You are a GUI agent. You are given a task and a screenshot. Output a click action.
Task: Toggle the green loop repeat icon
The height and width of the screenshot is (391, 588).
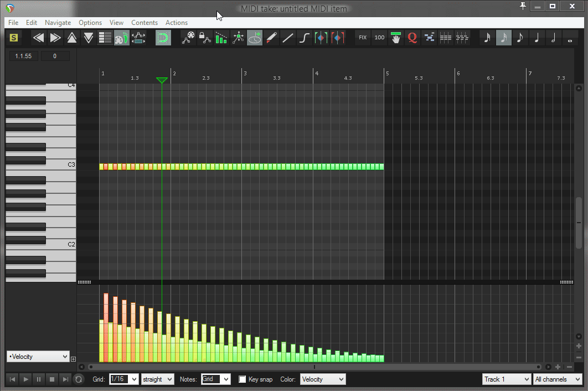pyautogui.click(x=163, y=38)
